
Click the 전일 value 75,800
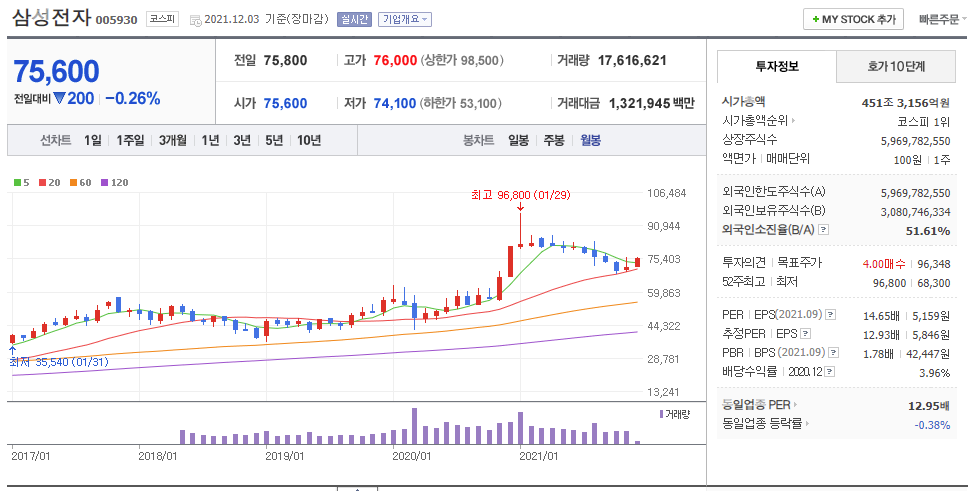tap(285, 61)
